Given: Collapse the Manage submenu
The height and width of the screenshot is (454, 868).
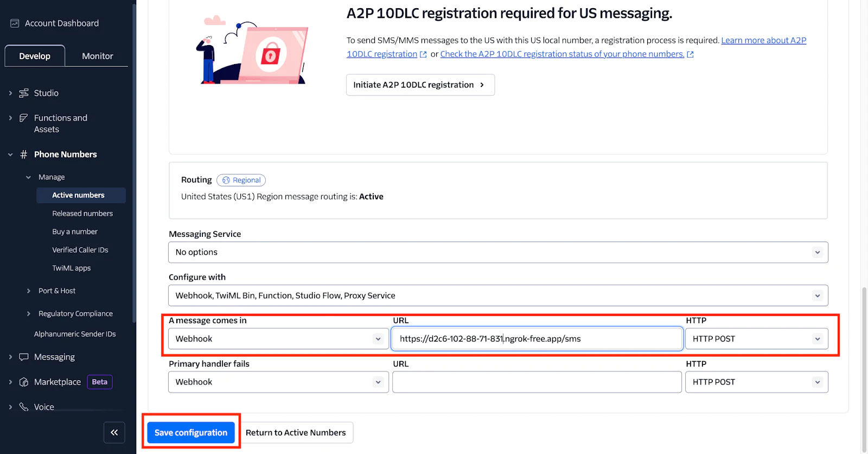Looking at the screenshot, I should click(x=28, y=177).
